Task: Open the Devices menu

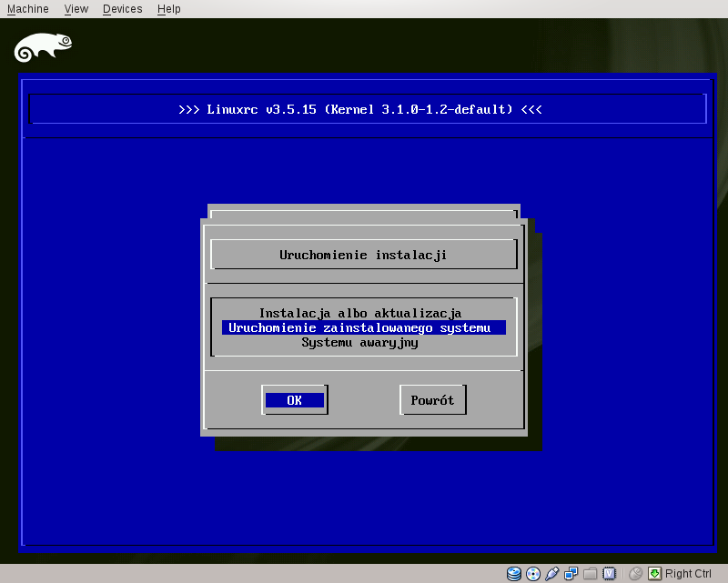Action: click(x=122, y=9)
